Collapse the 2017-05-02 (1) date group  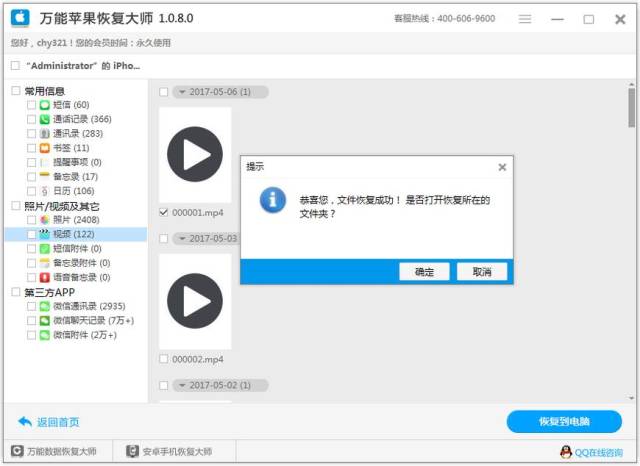click(182, 385)
